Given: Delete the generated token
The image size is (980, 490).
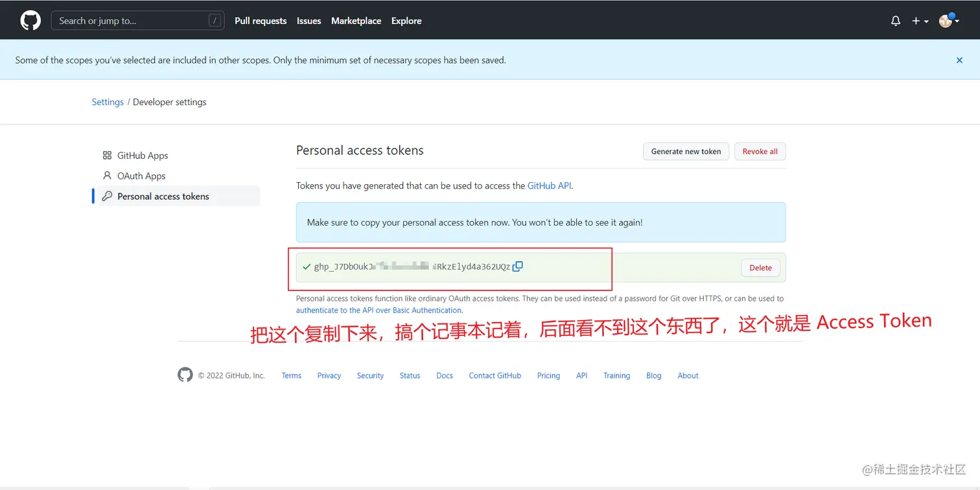Looking at the screenshot, I should tap(761, 268).
